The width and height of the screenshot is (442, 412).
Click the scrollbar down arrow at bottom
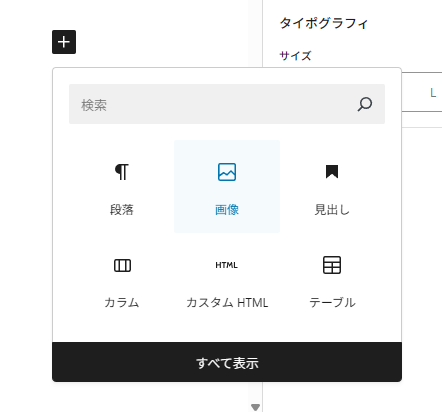point(255,407)
